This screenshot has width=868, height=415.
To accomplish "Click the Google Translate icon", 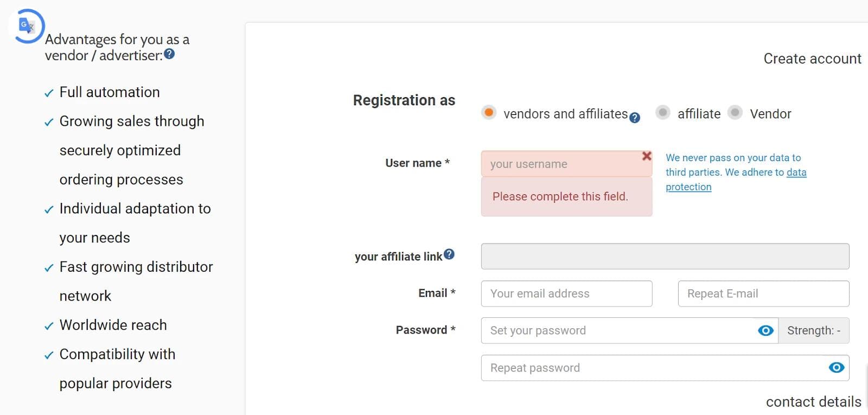I will point(26,25).
